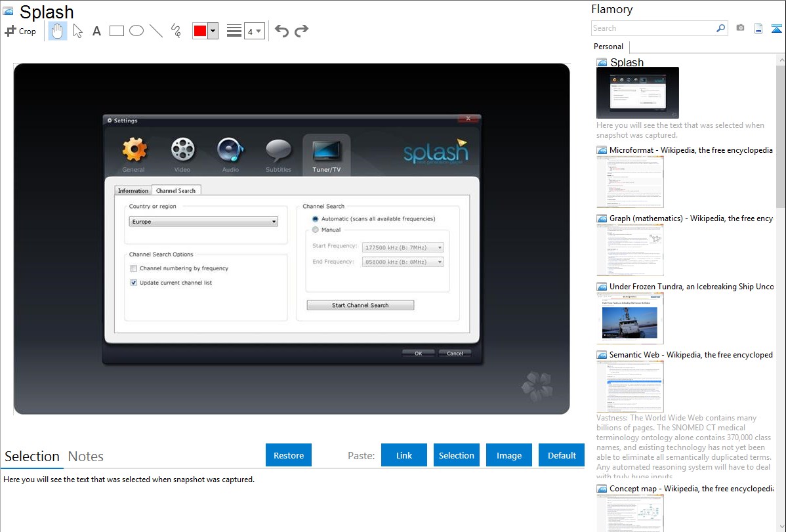
Task: Open the Under Frozen Tundra snapshot thumbnail
Action: pos(630,318)
